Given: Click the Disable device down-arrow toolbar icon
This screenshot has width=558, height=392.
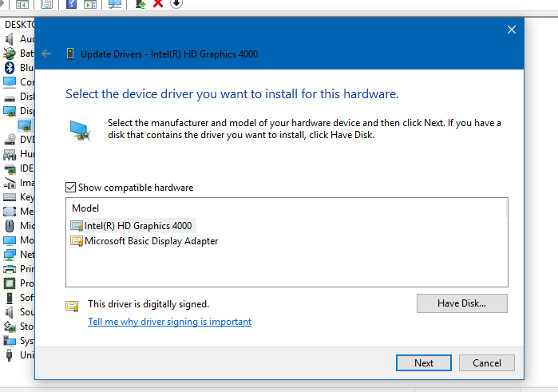Looking at the screenshot, I should pos(176,4).
